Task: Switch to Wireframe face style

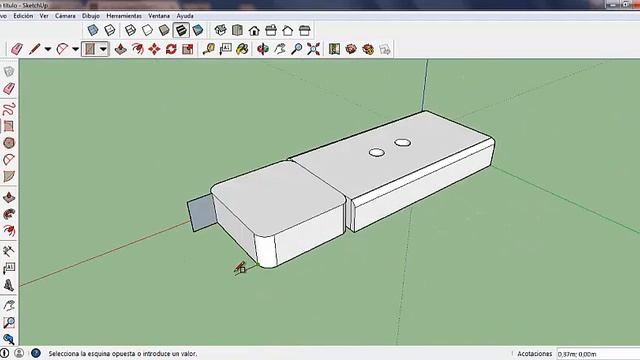Action: 130,30
